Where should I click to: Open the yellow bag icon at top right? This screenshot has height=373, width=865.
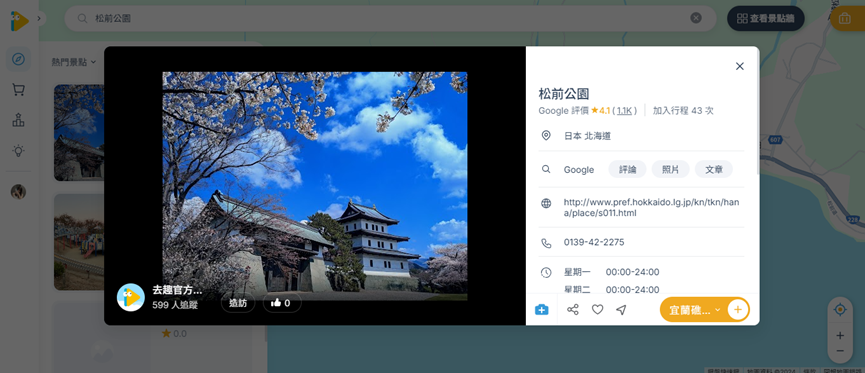coord(845,19)
